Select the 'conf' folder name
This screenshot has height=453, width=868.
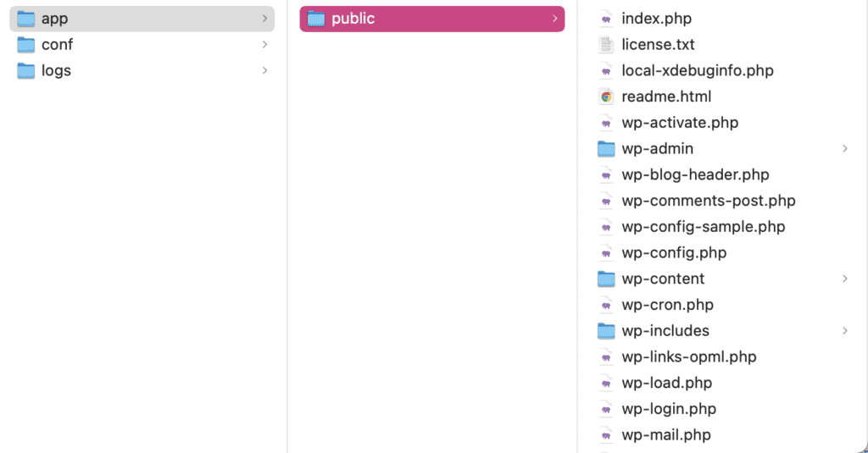pyautogui.click(x=57, y=45)
